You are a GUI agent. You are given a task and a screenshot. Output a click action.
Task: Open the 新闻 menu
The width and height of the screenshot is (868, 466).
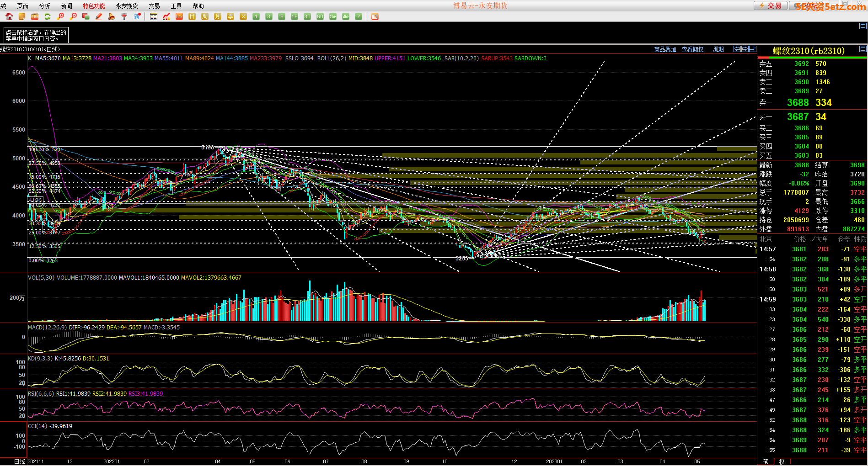click(x=66, y=6)
